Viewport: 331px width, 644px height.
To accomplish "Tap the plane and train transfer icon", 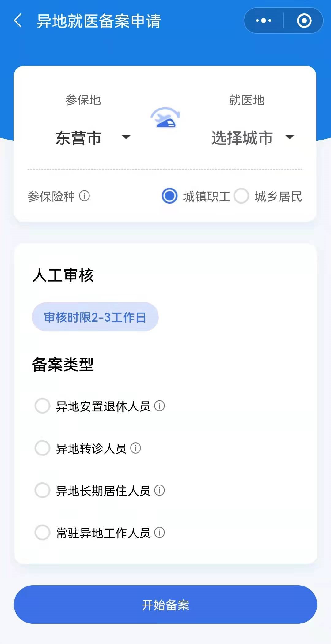I will [x=165, y=117].
